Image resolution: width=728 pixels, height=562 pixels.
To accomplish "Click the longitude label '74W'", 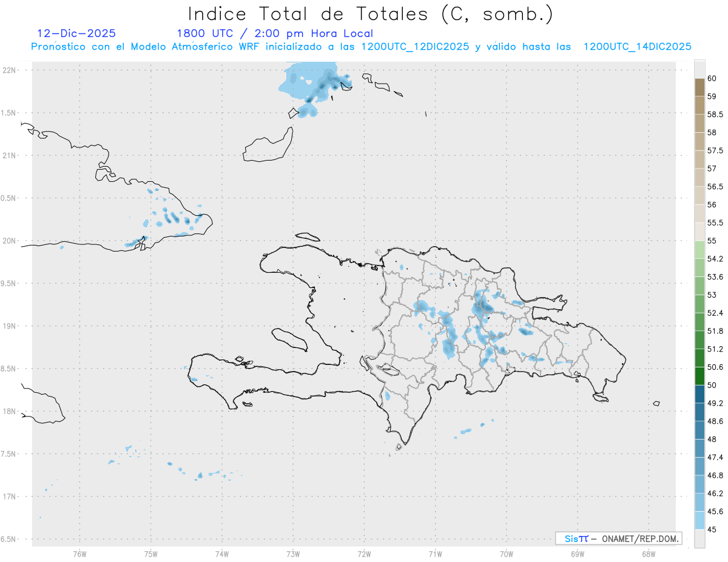I will [222, 554].
